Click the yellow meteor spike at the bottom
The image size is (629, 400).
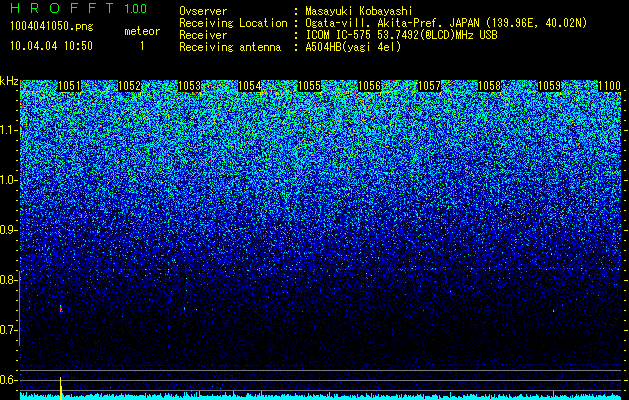coord(61,388)
